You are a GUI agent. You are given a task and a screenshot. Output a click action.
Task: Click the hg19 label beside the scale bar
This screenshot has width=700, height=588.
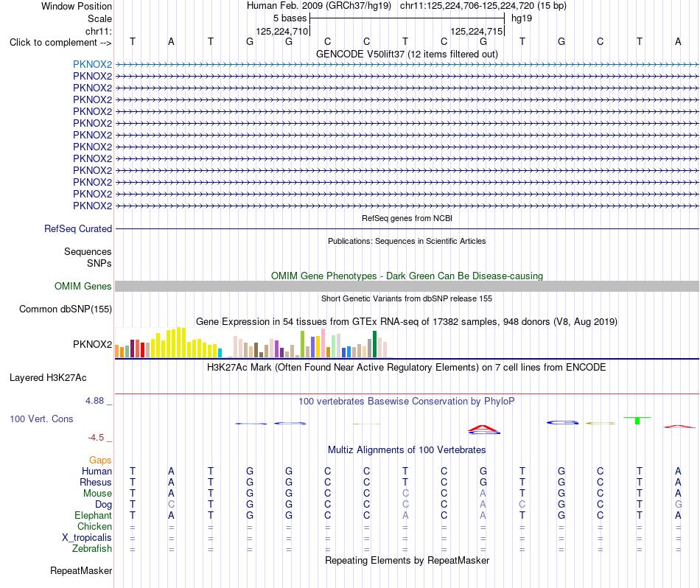point(522,18)
